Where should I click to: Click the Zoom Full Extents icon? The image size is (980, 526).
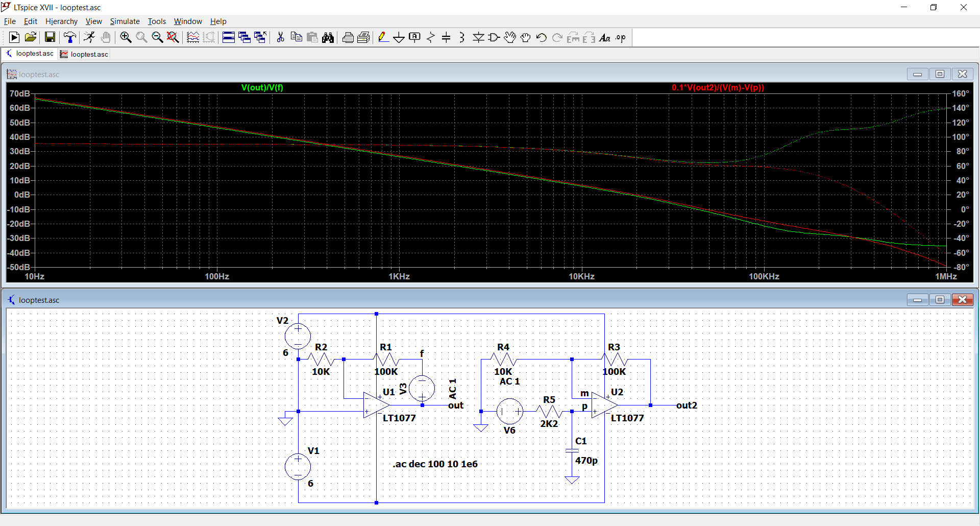(173, 37)
